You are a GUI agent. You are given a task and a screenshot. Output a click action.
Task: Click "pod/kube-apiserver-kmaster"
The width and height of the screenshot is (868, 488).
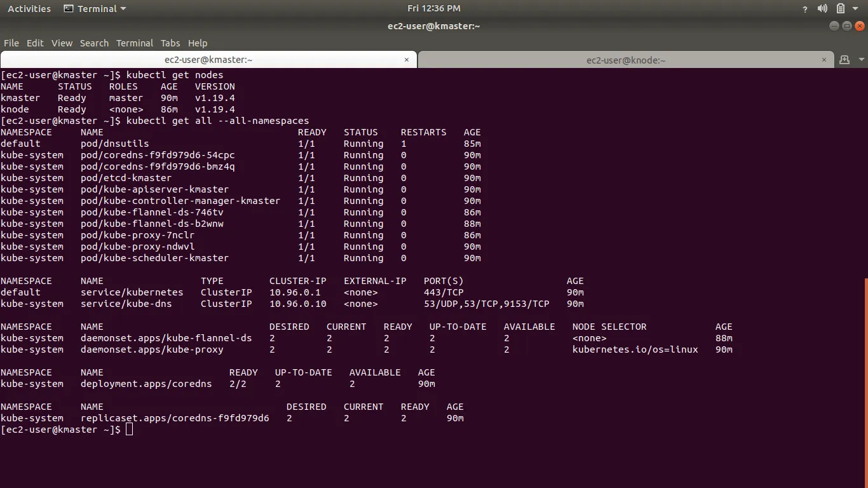point(155,189)
